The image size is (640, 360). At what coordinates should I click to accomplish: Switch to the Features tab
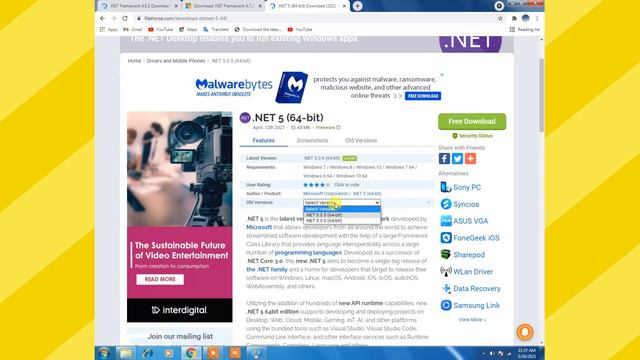(x=264, y=140)
